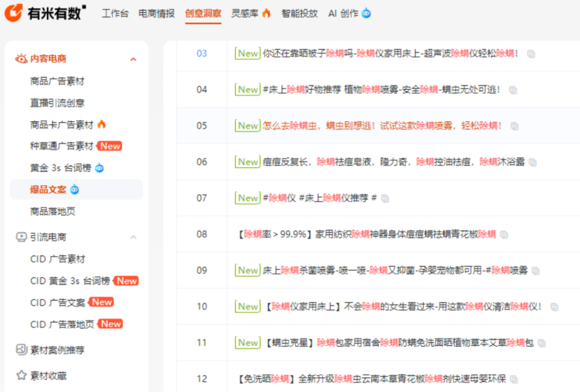Click the 有米有数 logo icon

(13, 13)
